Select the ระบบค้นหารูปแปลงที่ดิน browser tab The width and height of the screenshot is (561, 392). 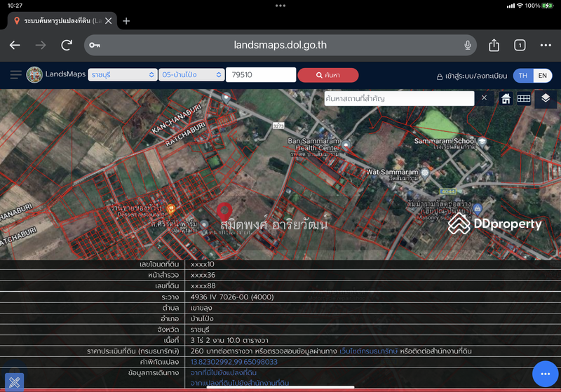click(x=62, y=21)
